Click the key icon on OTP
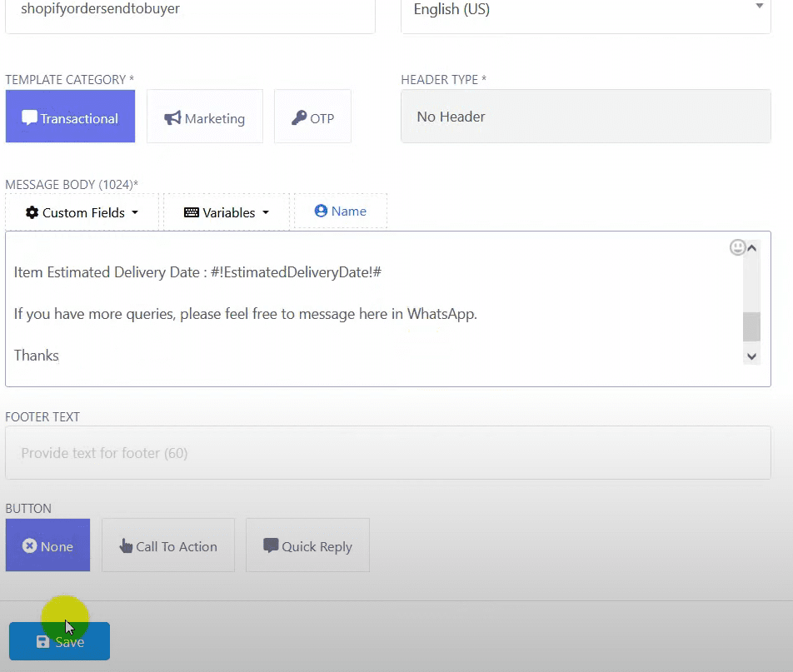This screenshot has height=672, width=793. 299,118
